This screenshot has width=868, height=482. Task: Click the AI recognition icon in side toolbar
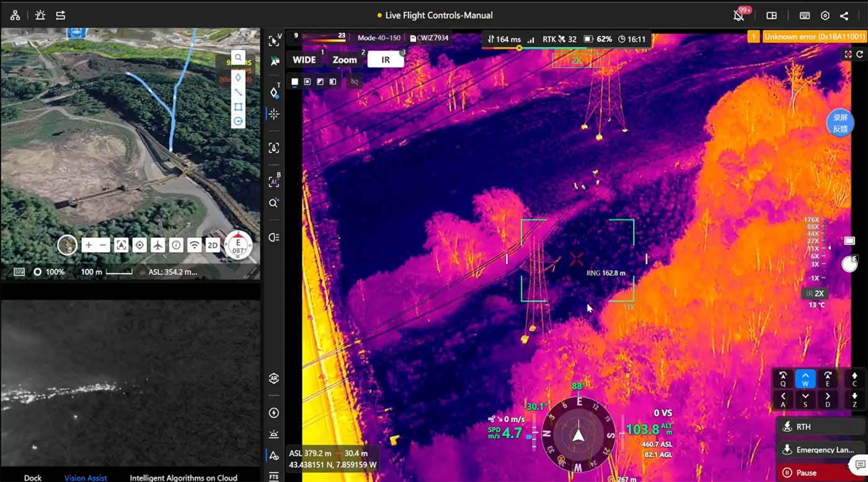click(x=274, y=182)
